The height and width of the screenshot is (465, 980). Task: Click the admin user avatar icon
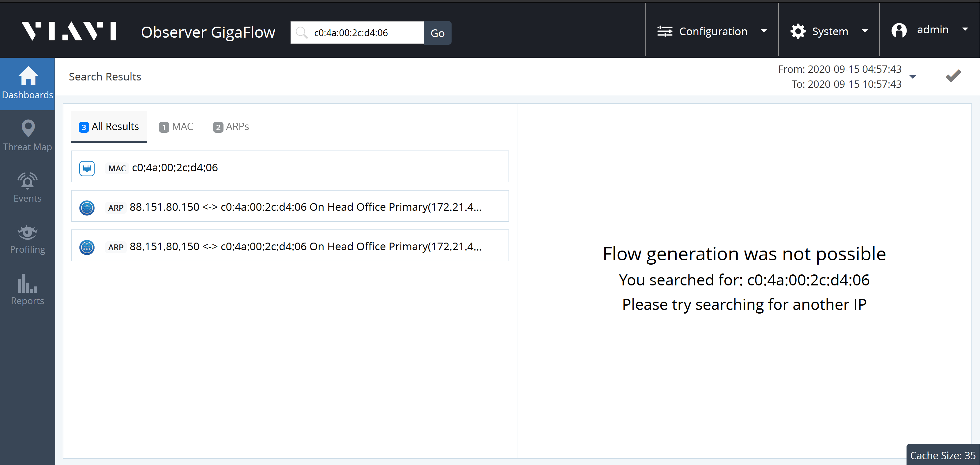click(899, 30)
